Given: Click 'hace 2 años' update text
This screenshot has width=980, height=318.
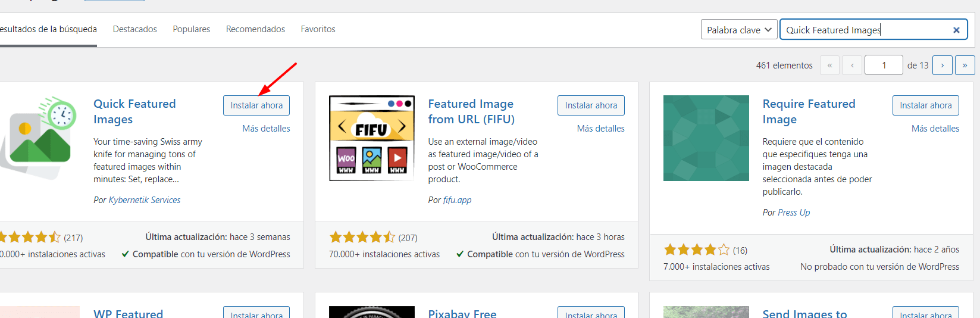Looking at the screenshot, I should 937,250.
